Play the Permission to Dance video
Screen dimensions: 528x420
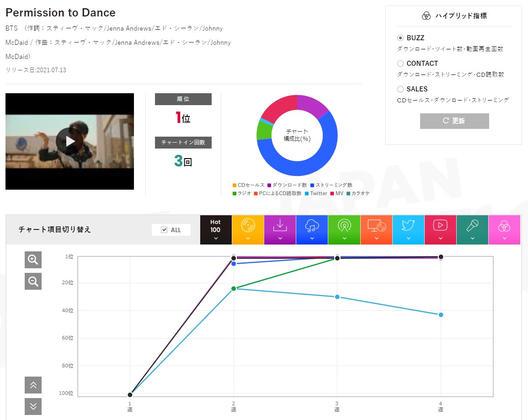69,141
